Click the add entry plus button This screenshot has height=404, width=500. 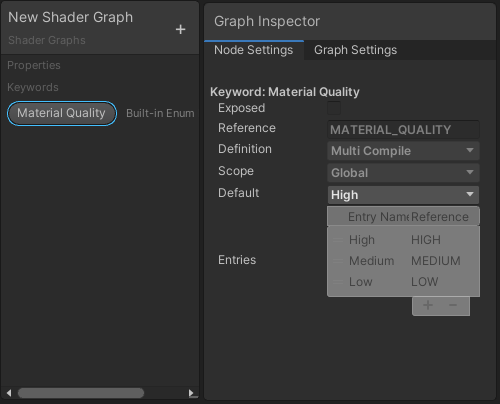(x=428, y=305)
